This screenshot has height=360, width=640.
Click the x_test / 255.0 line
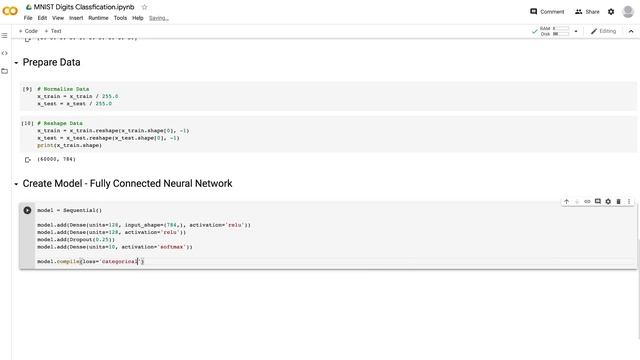[x=74, y=104]
